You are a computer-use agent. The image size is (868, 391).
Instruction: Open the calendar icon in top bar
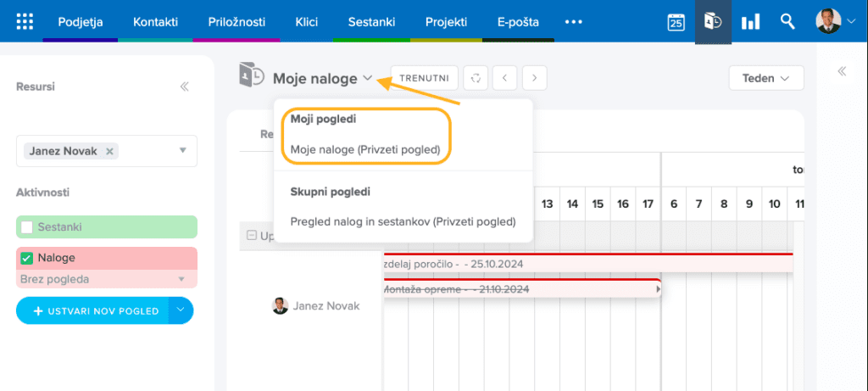(x=676, y=22)
